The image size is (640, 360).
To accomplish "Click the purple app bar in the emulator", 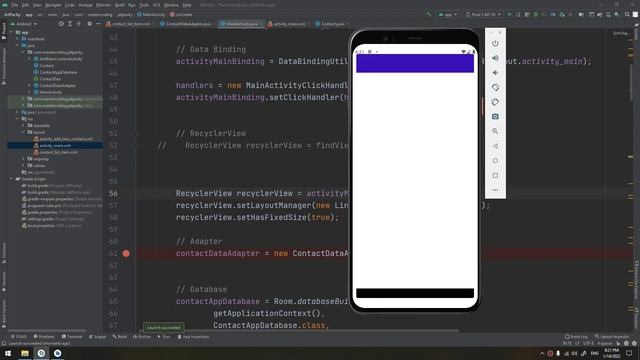I will tap(415, 63).
